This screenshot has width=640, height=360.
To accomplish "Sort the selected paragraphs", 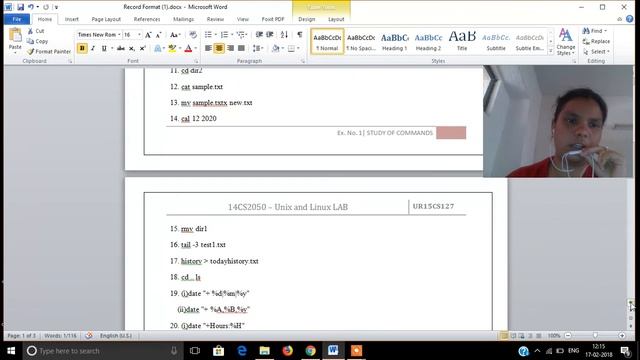I will pyautogui.click(x=284, y=35).
